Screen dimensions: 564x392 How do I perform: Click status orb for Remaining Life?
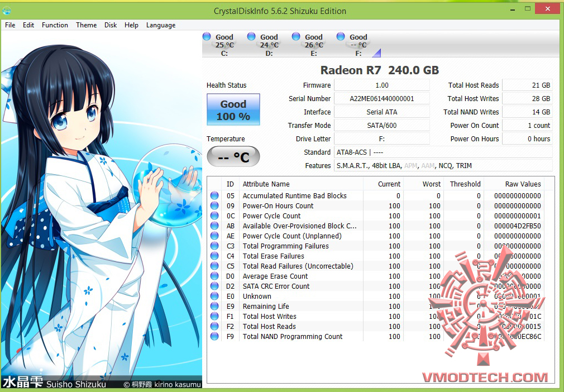pyautogui.click(x=215, y=306)
